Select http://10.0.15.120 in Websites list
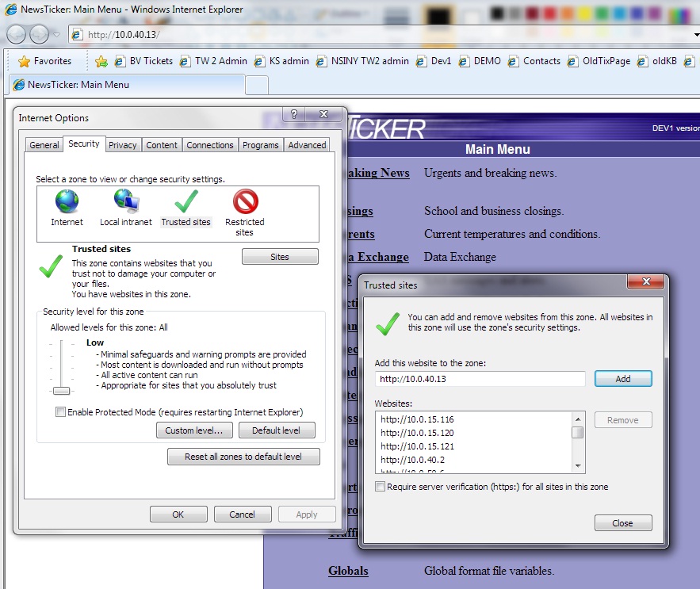Viewport: 700px width, 589px height. (x=417, y=433)
